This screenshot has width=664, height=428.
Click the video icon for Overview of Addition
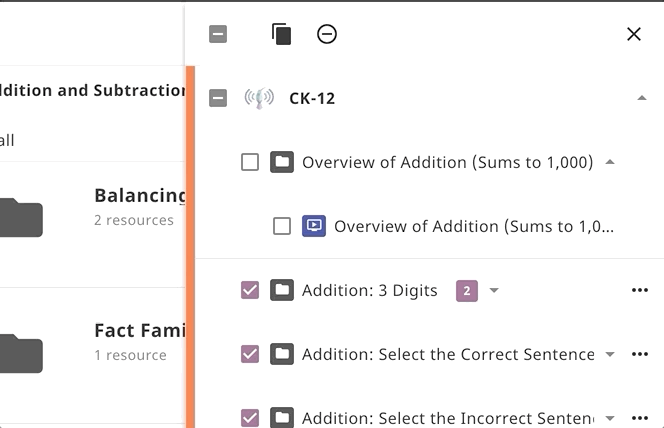[x=314, y=226]
